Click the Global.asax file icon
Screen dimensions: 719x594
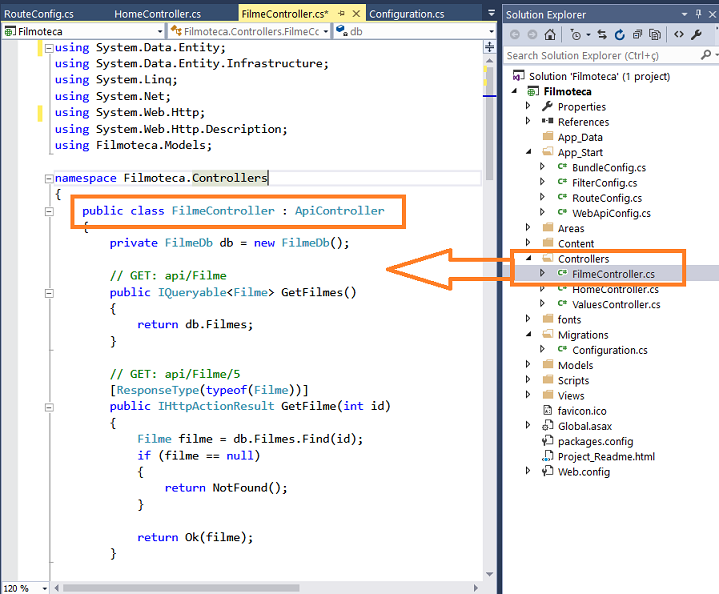coord(548,426)
